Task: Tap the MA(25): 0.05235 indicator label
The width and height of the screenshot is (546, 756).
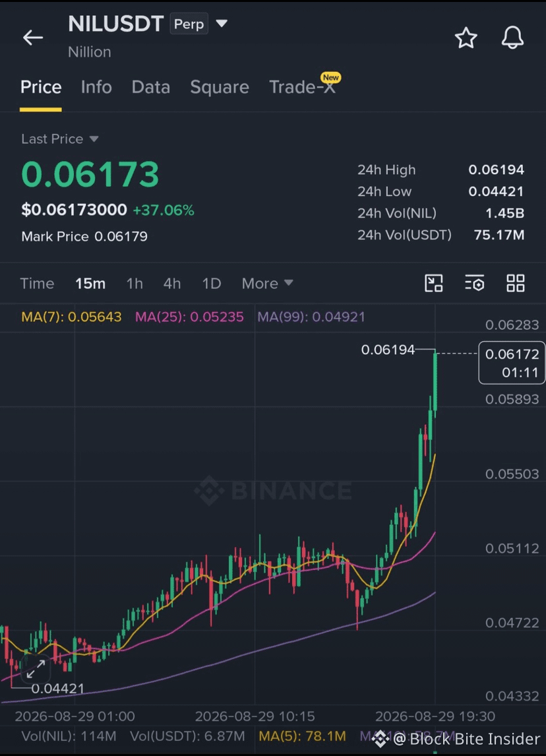Action: (x=189, y=317)
